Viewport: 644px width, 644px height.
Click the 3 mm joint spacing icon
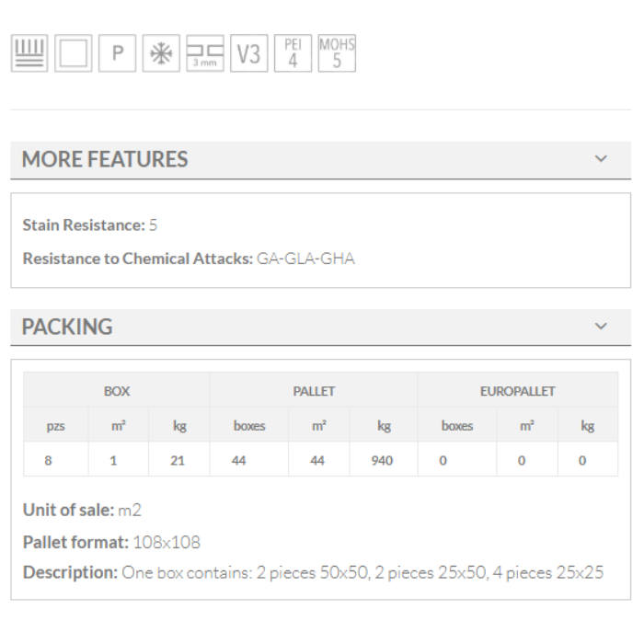pos(205,53)
